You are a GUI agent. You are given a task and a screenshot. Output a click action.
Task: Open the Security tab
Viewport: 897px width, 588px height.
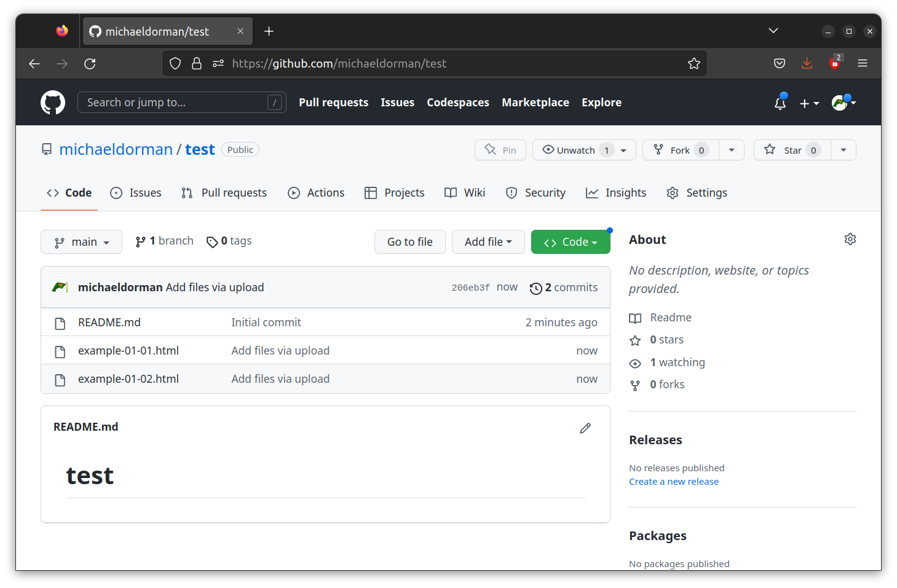point(535,192)
